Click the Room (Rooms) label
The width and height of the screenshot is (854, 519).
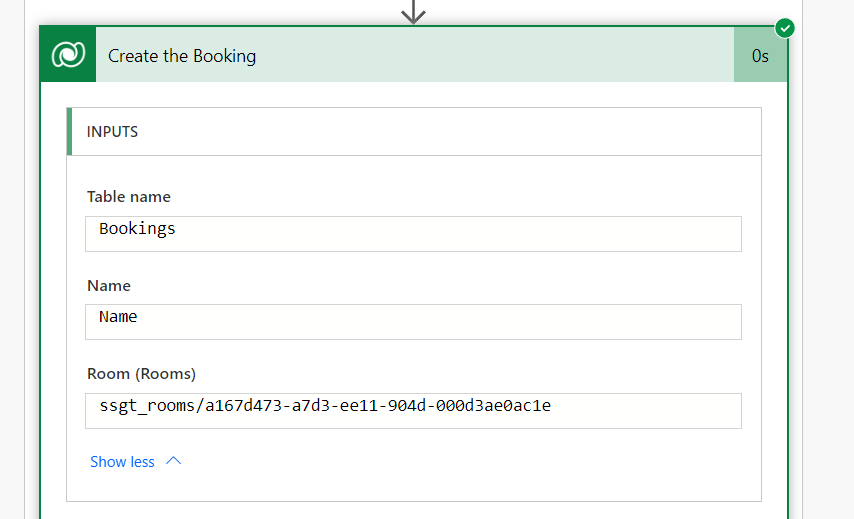141,373
